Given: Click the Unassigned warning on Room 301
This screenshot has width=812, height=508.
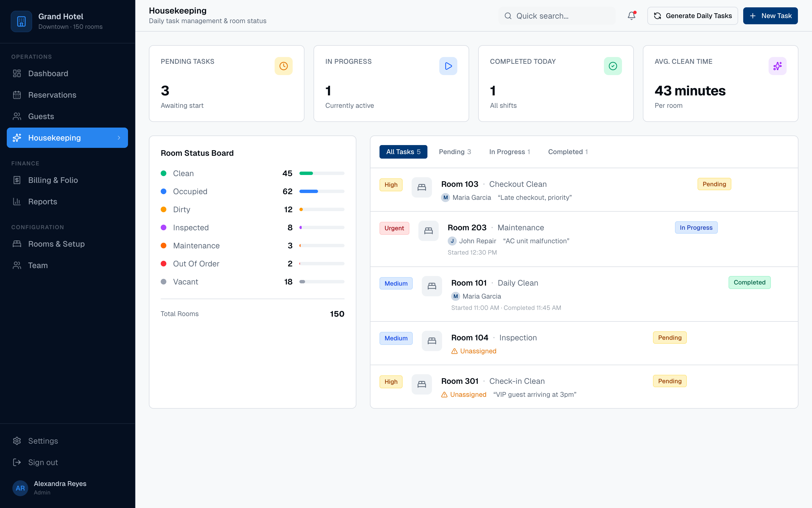Looking at the screenshot, I should [464, 395].
